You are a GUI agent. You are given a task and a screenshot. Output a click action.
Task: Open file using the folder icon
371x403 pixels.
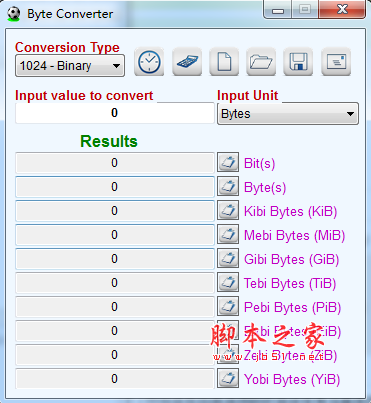pos(261,62)
